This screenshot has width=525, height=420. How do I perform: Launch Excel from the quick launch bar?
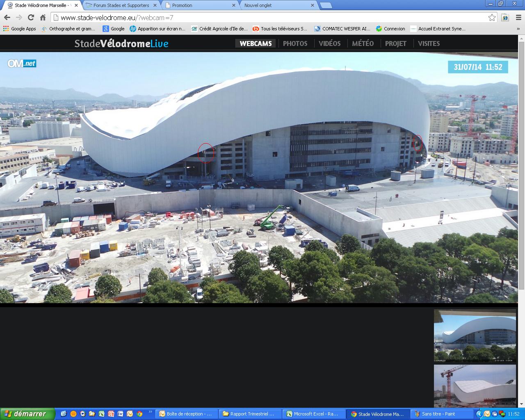[101, 414]
